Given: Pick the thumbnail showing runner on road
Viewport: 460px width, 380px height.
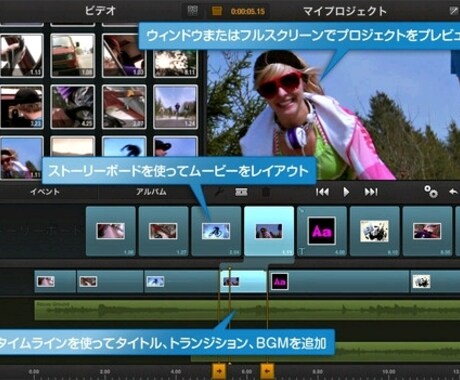Looking at the screenshot, I should [175, 107].
